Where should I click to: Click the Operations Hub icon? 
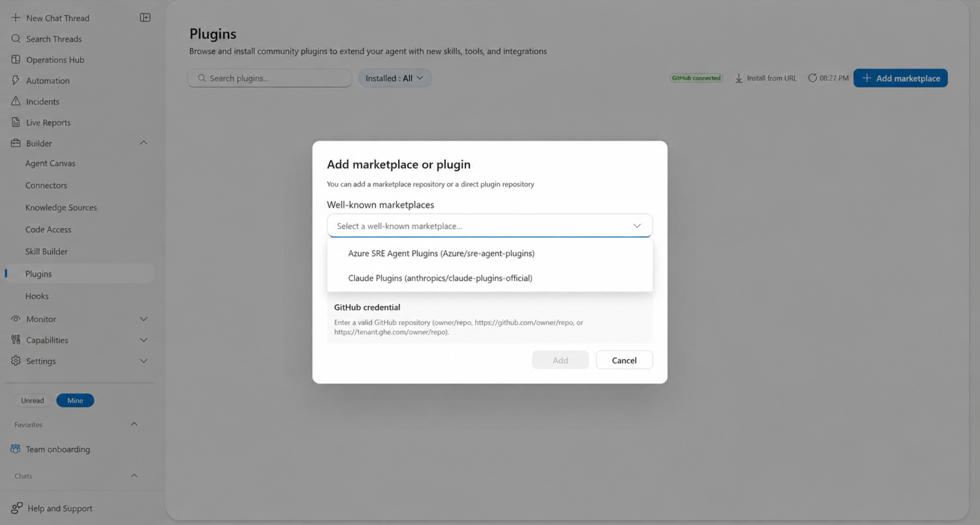pos(16,60)
